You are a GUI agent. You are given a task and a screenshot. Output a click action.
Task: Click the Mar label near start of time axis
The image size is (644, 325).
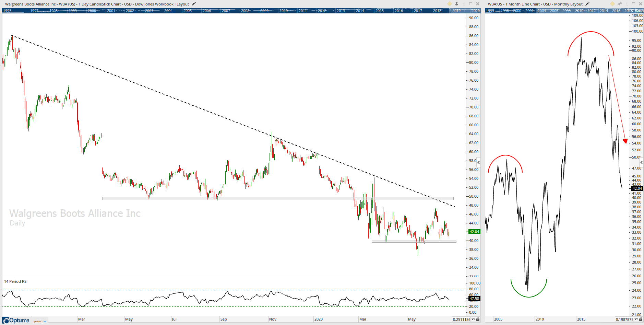(82, 319)
